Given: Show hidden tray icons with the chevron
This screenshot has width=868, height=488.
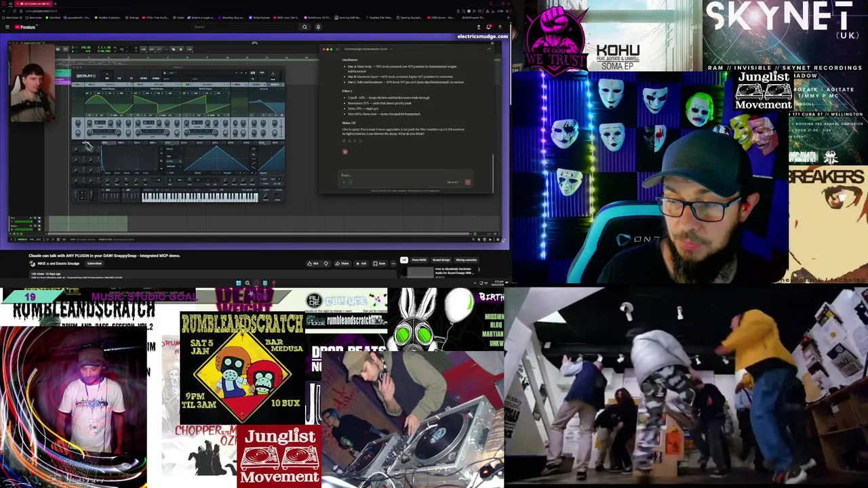Looking at the screenshot, I should (475, 283).
